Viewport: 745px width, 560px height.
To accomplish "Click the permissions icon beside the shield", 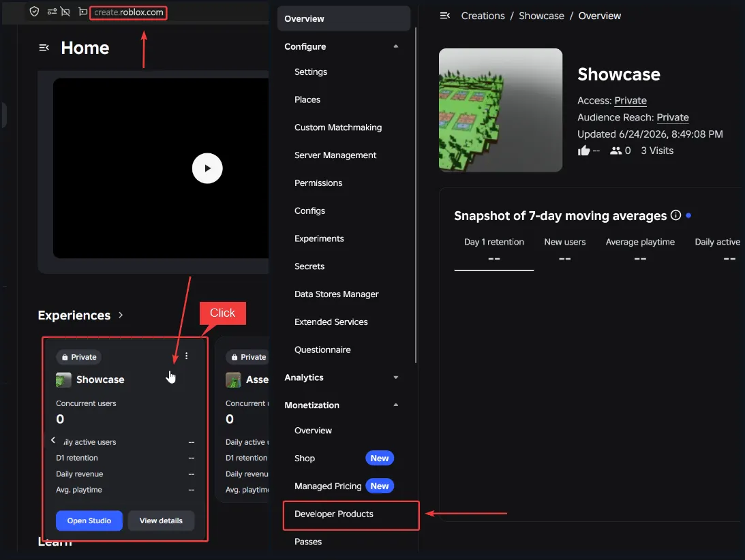I will [x=52, y=12].
